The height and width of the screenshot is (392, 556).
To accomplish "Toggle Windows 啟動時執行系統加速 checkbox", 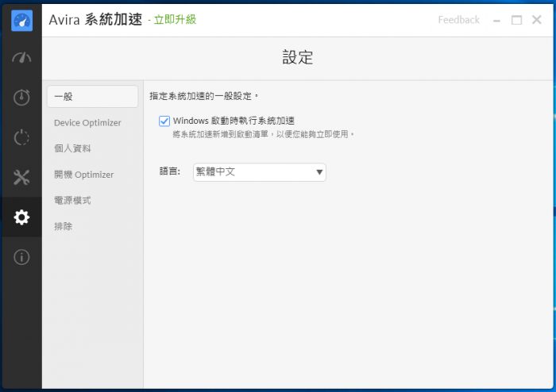I will 164,121.
